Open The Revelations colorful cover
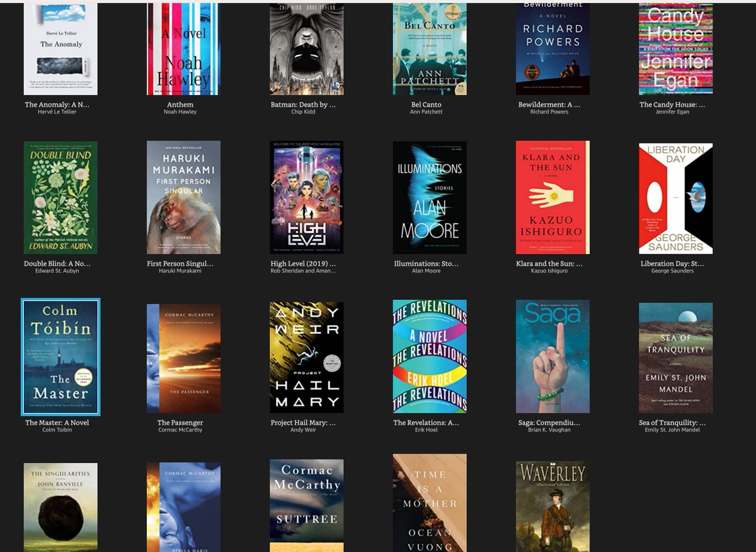Screen dimensions: 756x552 coord(430,357)
